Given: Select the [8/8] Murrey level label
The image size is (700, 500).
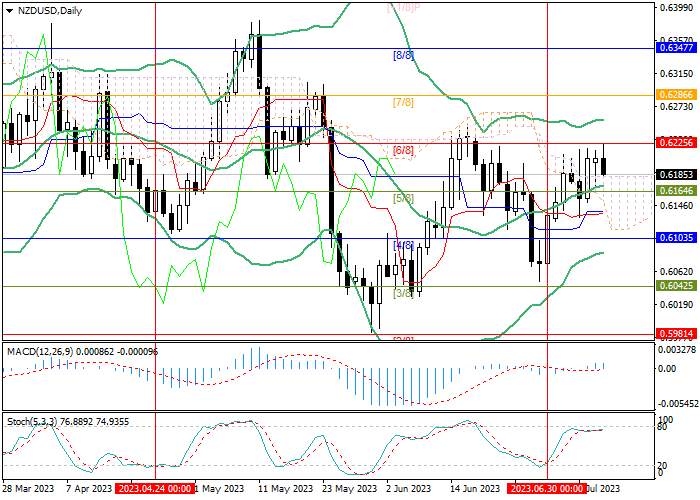Looking at the screenshot, I should 403,55.
